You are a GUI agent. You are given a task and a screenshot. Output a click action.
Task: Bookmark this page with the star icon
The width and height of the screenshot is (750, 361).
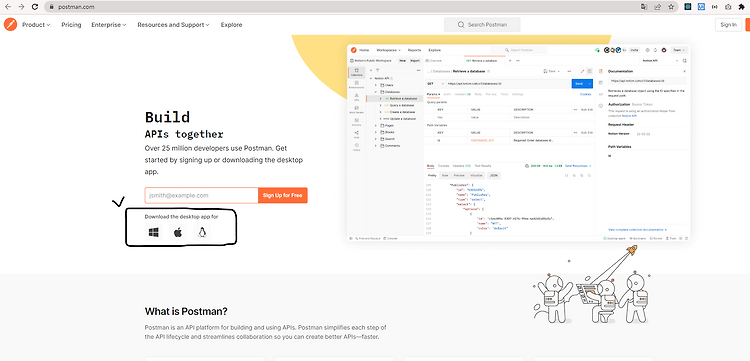671,7
